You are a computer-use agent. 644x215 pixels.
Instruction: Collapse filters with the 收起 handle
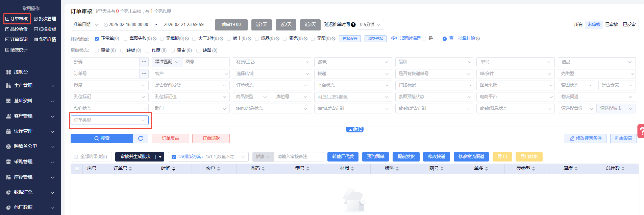(x=355, y=130)
